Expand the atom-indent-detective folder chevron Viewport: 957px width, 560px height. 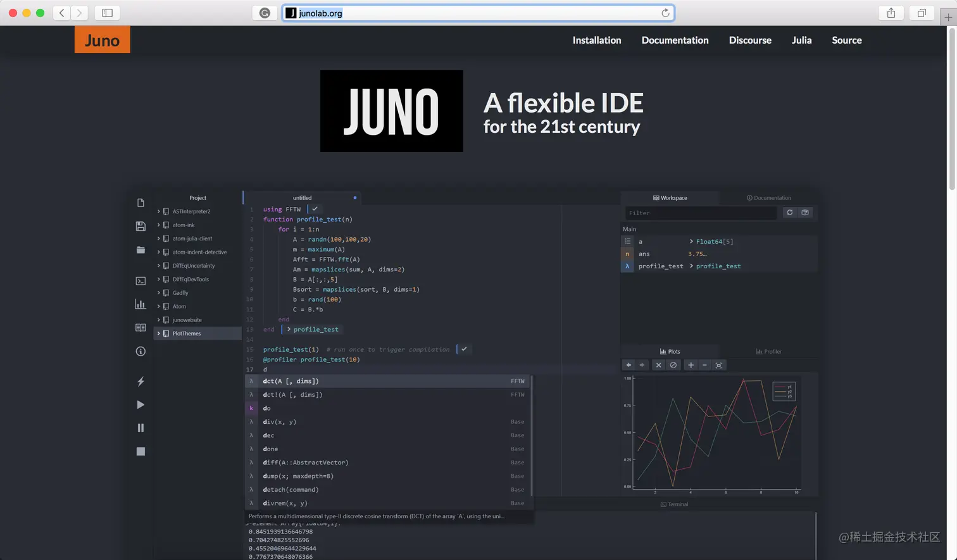point(159,252)
